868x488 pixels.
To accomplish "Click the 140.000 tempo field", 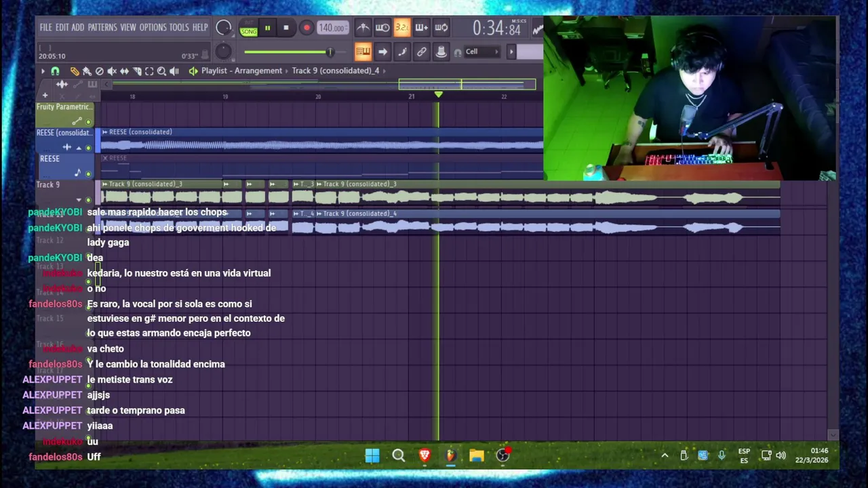I will [332, 28].
